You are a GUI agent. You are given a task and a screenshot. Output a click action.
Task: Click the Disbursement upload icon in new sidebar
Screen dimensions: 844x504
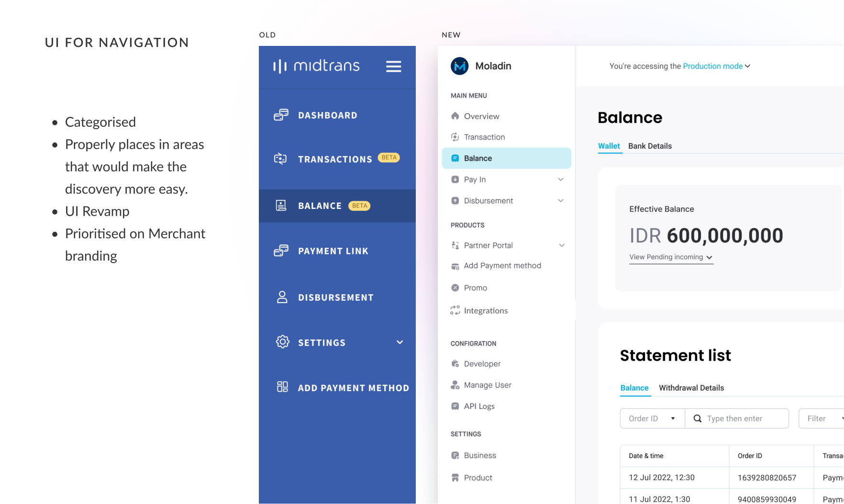pos(455,201)
